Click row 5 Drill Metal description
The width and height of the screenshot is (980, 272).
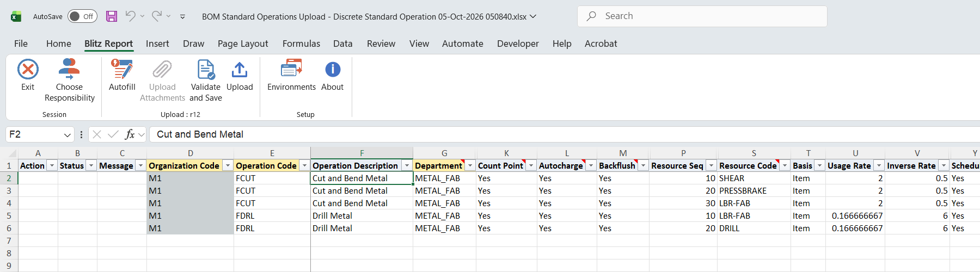click(x=362, y=216)
